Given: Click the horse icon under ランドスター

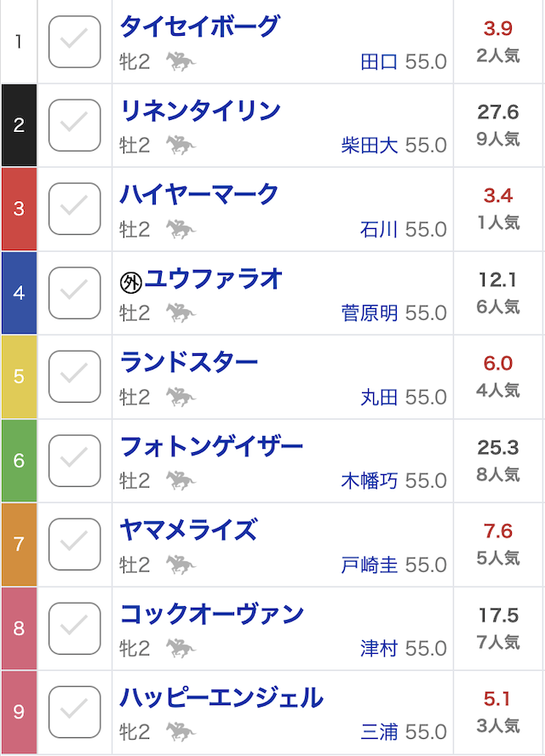Looking at the screenshot, I should tap(181, 397).
